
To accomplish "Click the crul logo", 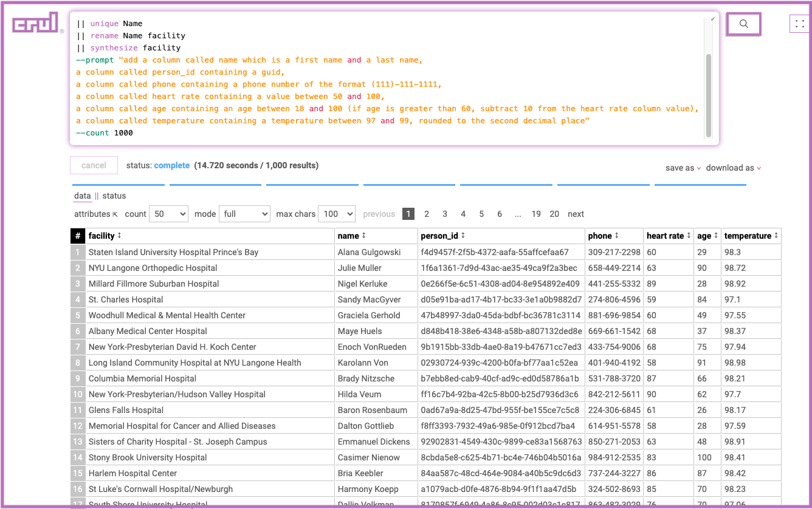I will pos(35,23).
